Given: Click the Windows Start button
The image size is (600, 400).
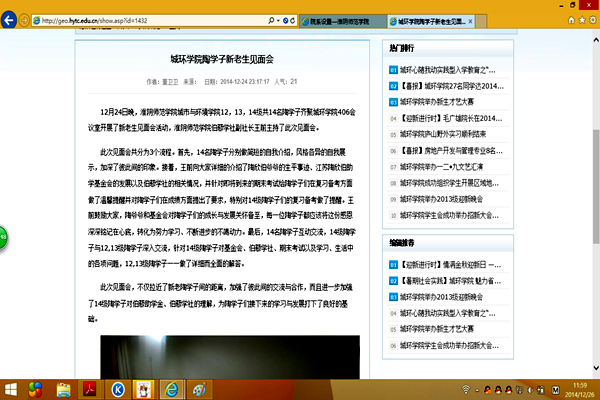Looking at the screenshot, I should point(11,389).
